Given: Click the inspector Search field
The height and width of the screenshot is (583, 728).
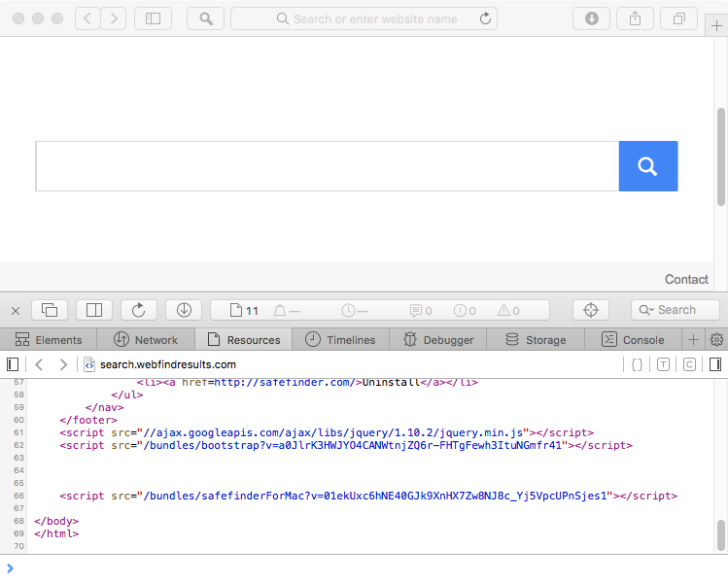Looking at the screenshot, I should pyautogui.click(x=676, y=310).
